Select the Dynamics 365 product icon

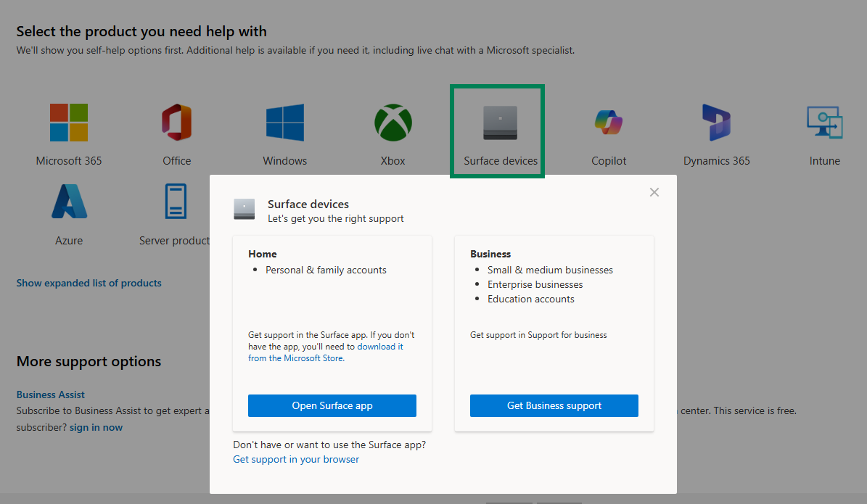tap(717, 123)
